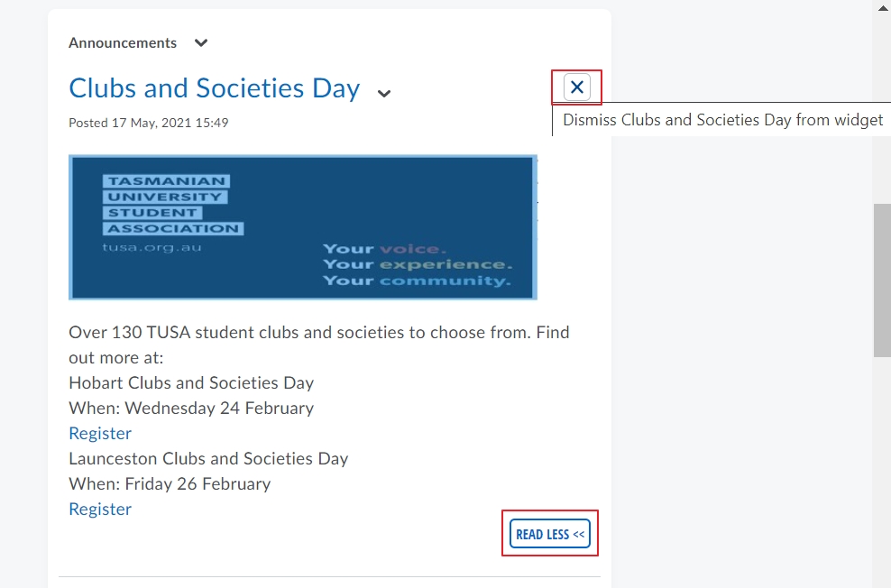Viewport: 891px width, 588px height.
Task: Collapse announcement with READ LESS button
Action: [549, 534]
